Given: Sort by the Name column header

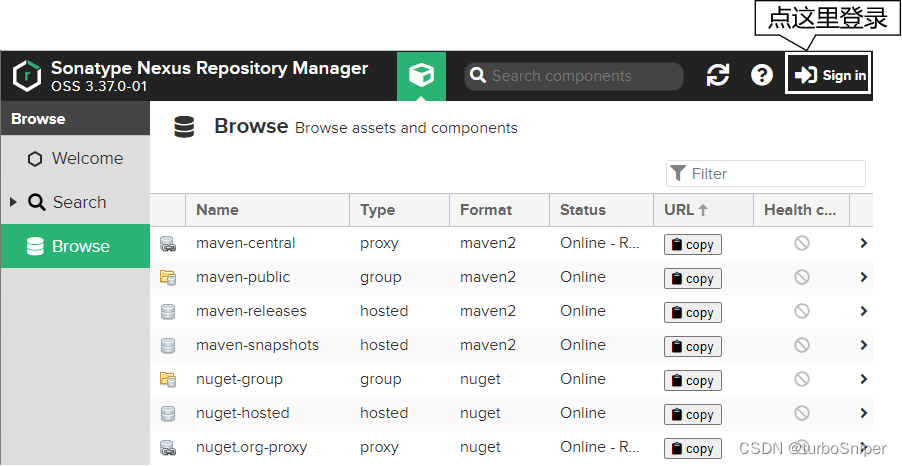Looking at the screenshot, I should click(x=267, y=210).
